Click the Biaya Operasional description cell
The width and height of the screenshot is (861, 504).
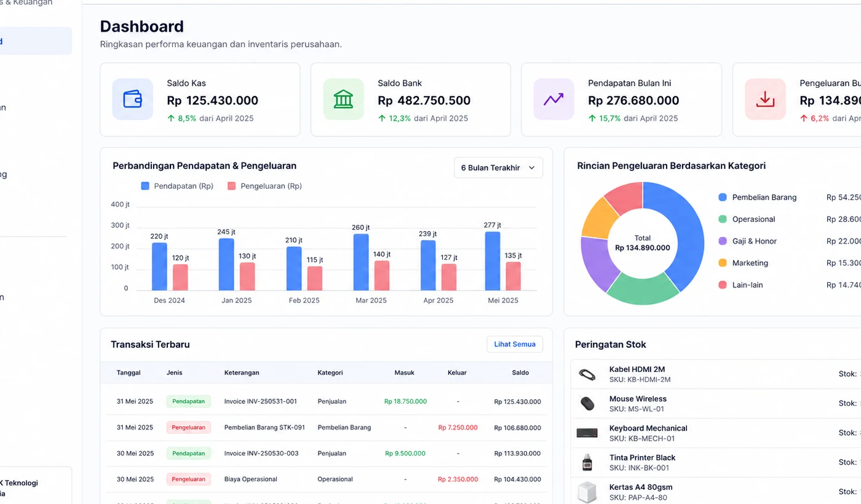(x=251, y=479)
